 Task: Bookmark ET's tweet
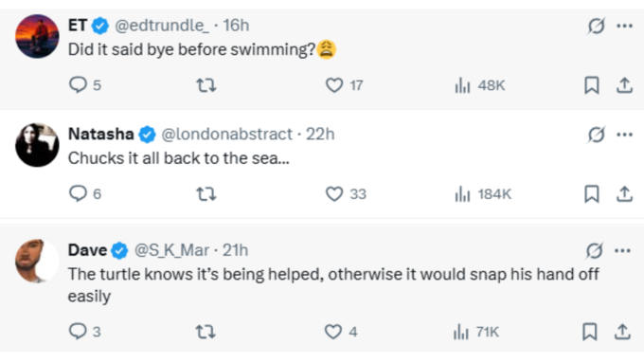591,85
